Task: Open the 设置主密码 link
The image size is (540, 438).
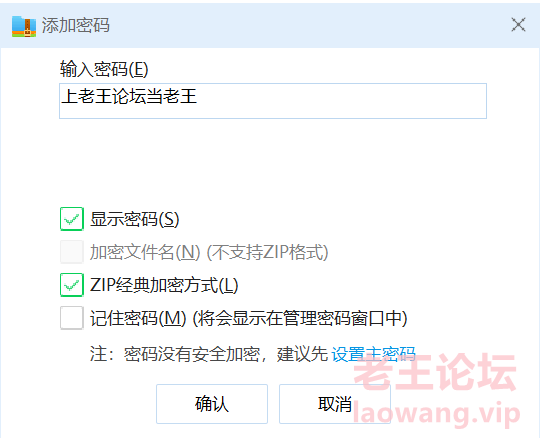Action: (373, 354)
